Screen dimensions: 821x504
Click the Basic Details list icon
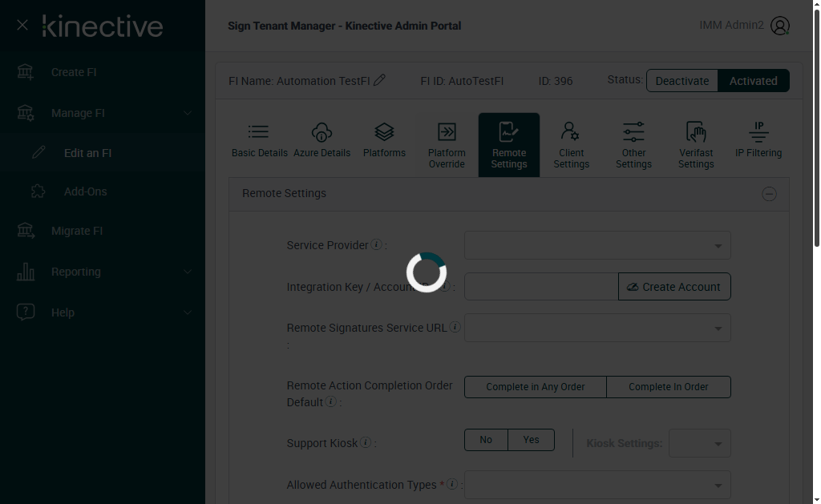click(259, 131)
